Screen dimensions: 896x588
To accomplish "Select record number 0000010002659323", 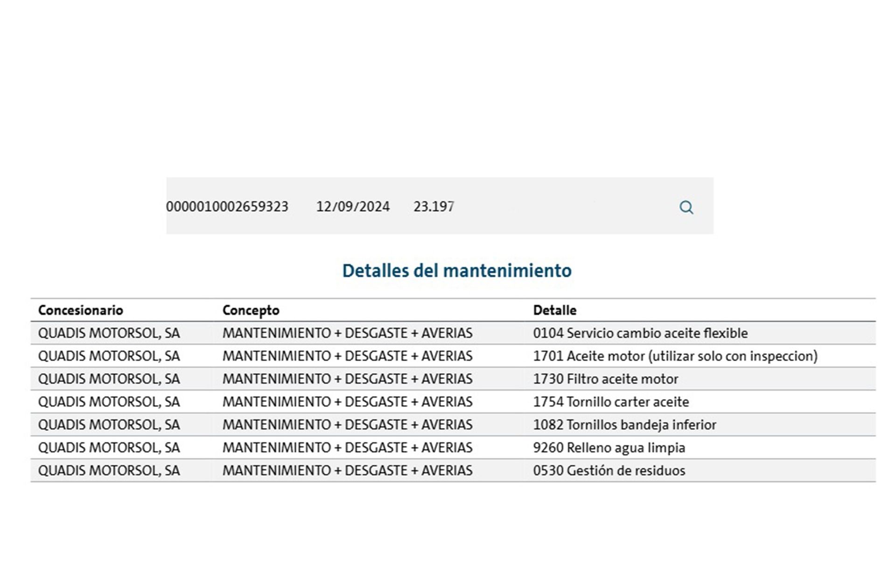I will (x=227, y=207).
